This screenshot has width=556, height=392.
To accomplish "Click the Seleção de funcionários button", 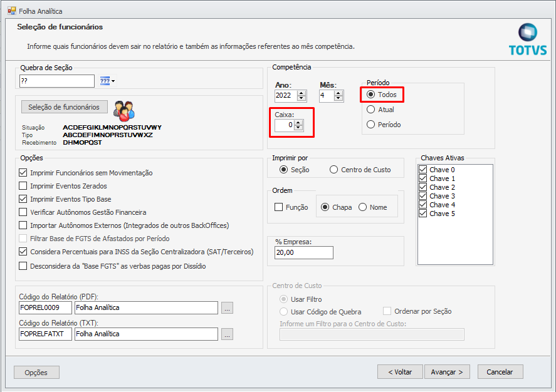I will (64, 107).
